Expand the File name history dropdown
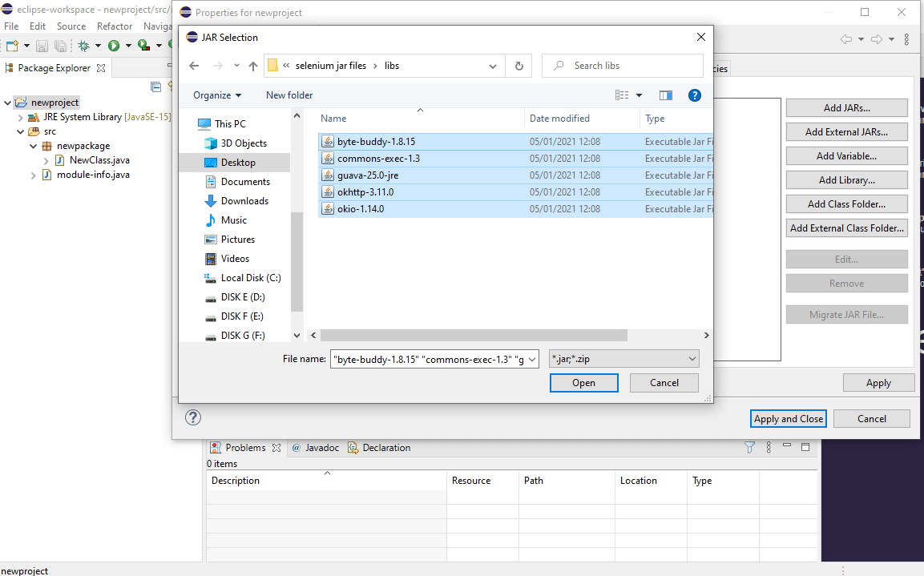Viewport: 924px width, 576px height. click(x=533, y=359)
